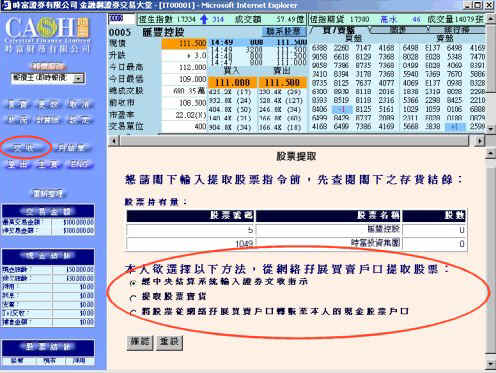Click the stock code input field
Viewport: 496px width, 373px height.
(x=122, y=19)
